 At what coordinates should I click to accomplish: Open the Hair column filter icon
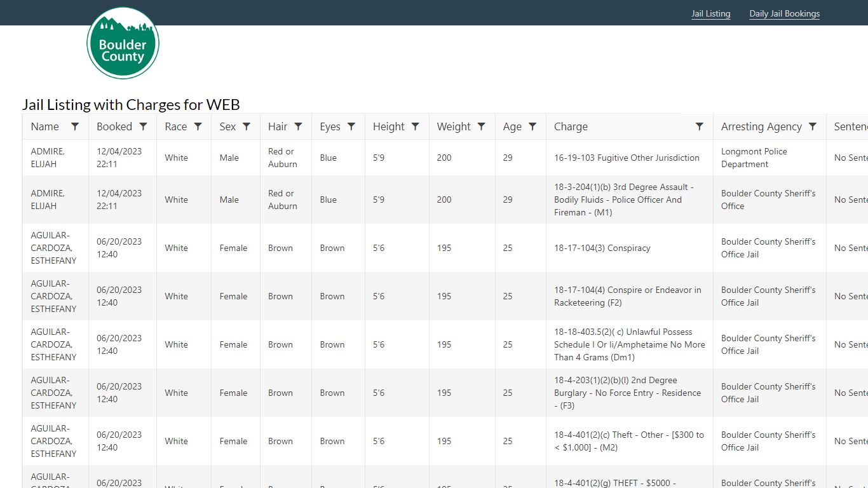click(x=299, y=126)
